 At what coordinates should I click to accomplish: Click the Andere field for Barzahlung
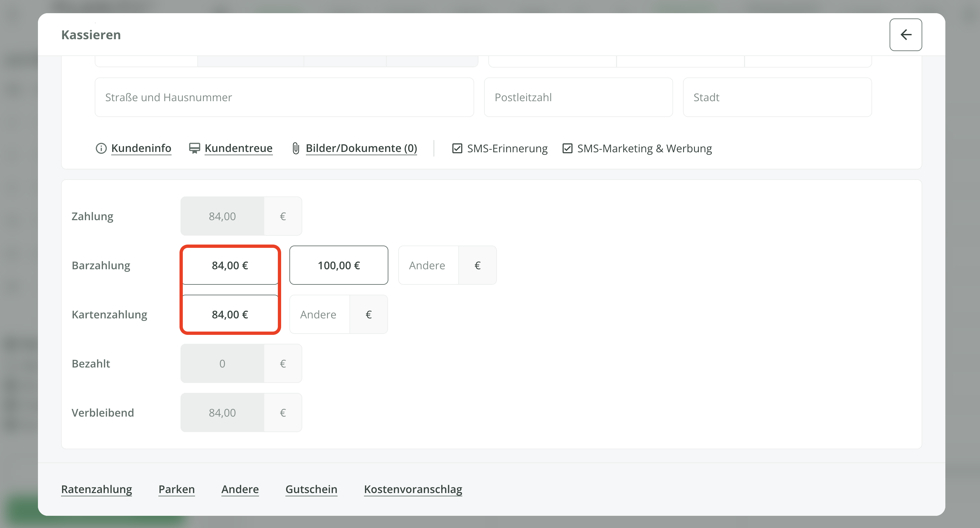[428, 265]
